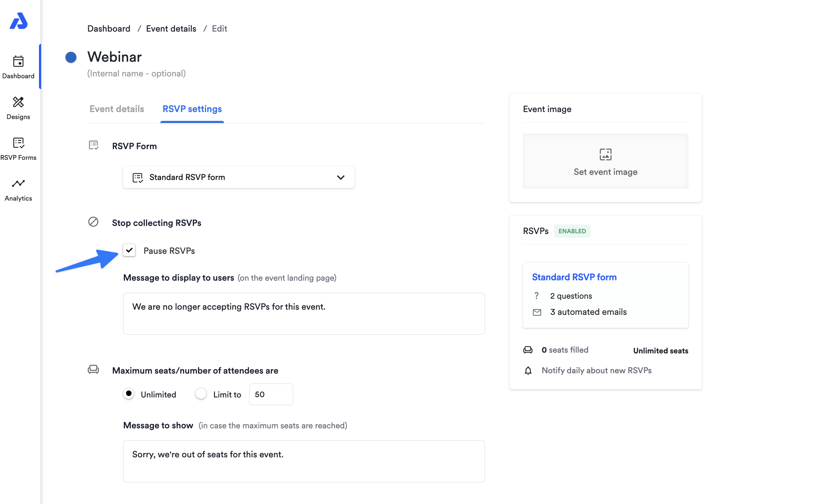Click the Event details breadcrumb link
The image size is (823, 504).
click(171, 29)
